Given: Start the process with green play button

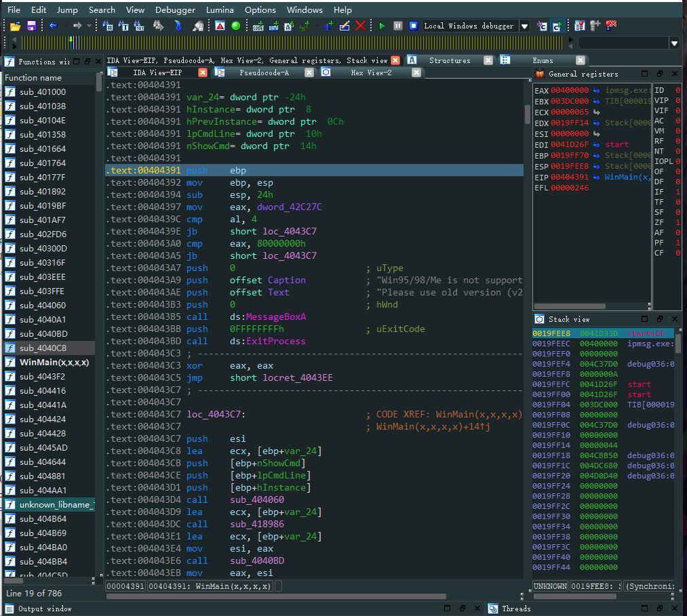Looking at the screenshot, I should pyautogui.click(x=382, y=26).
